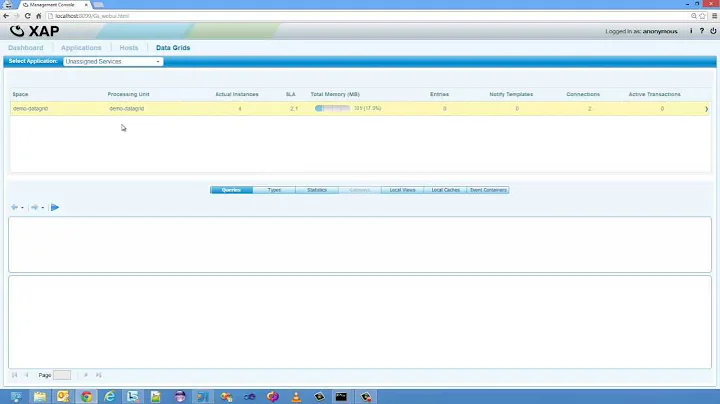Go to the Dashboard tab
The height and width of the screenshot is (404, 720).
(x=26, y=48)
